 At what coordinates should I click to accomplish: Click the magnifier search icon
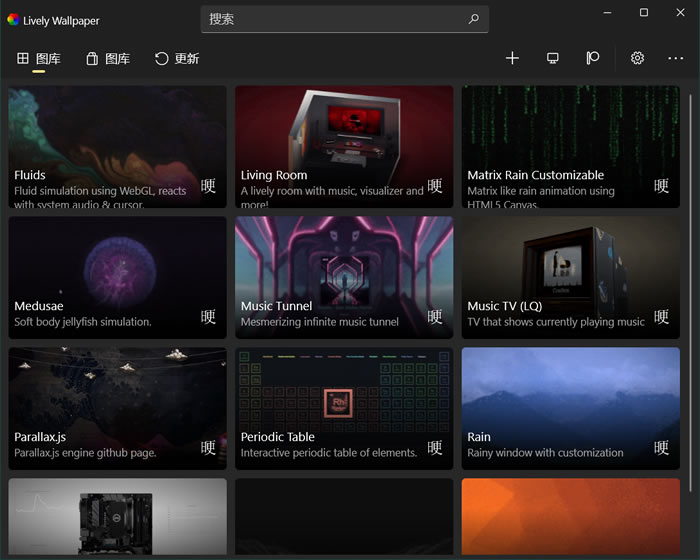pyautogui.click(x=473, y=19)
